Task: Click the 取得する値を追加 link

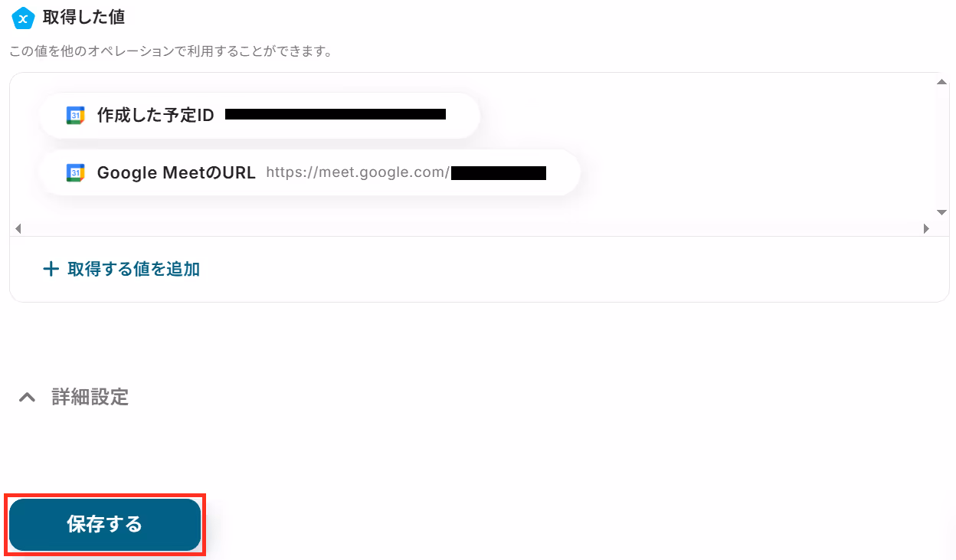Action: point(122,269)
